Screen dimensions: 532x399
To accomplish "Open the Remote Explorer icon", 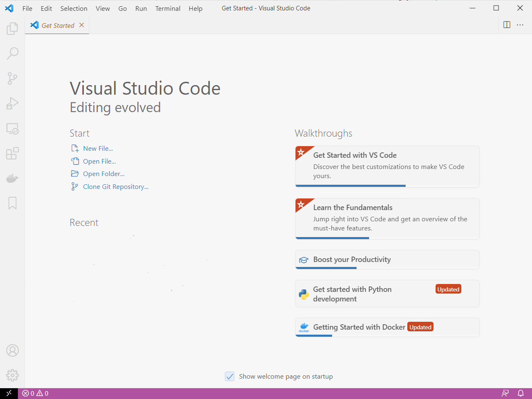I will pyautogui.click(x=12, y=129).
